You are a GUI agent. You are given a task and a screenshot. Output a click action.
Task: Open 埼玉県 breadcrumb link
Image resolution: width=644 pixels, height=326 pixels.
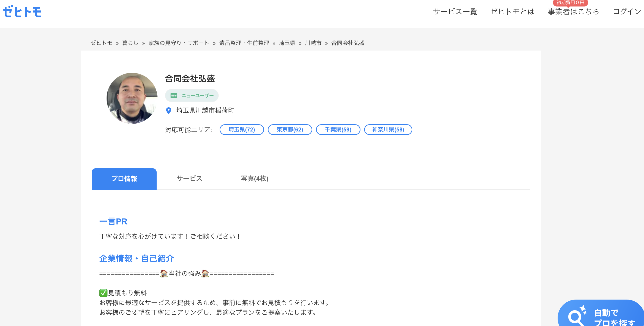pos(287,43)
